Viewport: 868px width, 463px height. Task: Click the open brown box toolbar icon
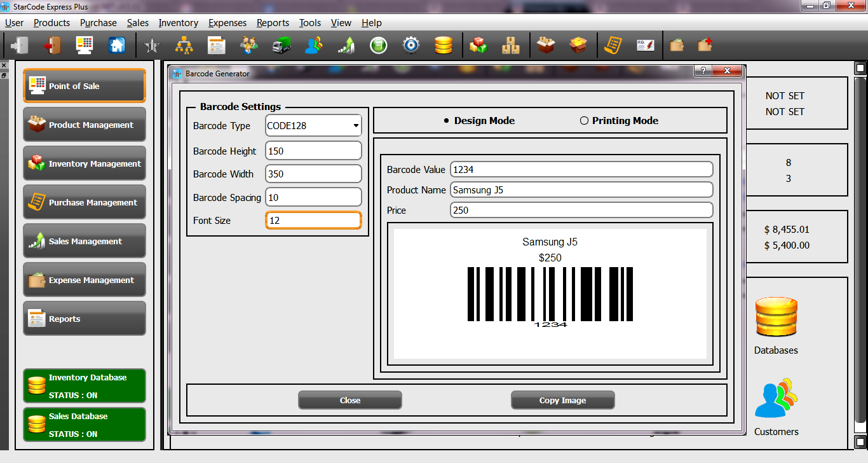(546, 45)
